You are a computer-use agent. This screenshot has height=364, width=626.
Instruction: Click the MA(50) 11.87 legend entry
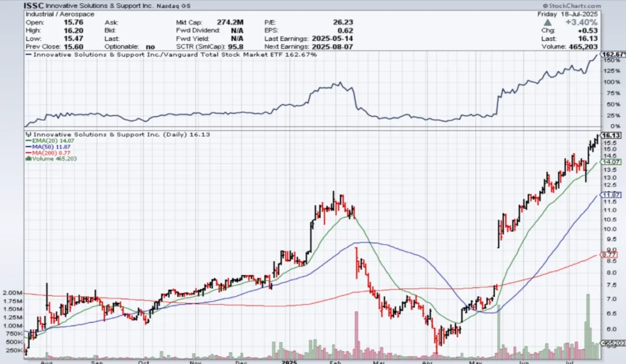click(x=51, y=147)
